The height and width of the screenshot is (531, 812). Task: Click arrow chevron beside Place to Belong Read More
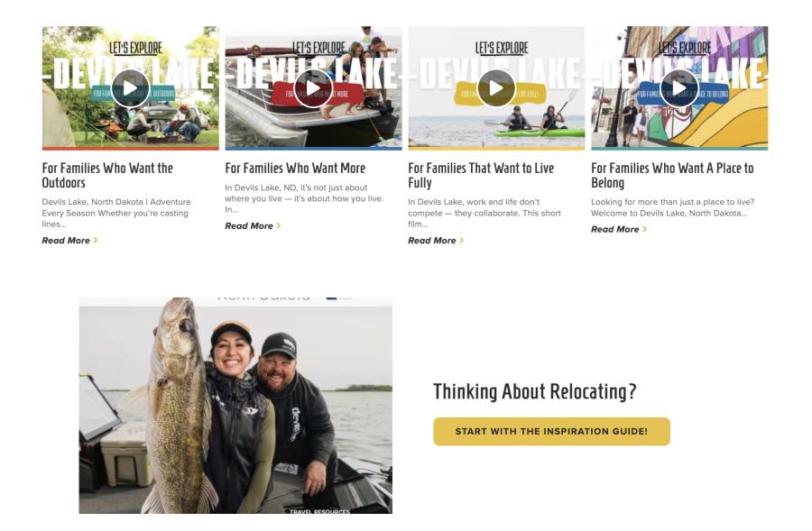[x=644, y=229]
